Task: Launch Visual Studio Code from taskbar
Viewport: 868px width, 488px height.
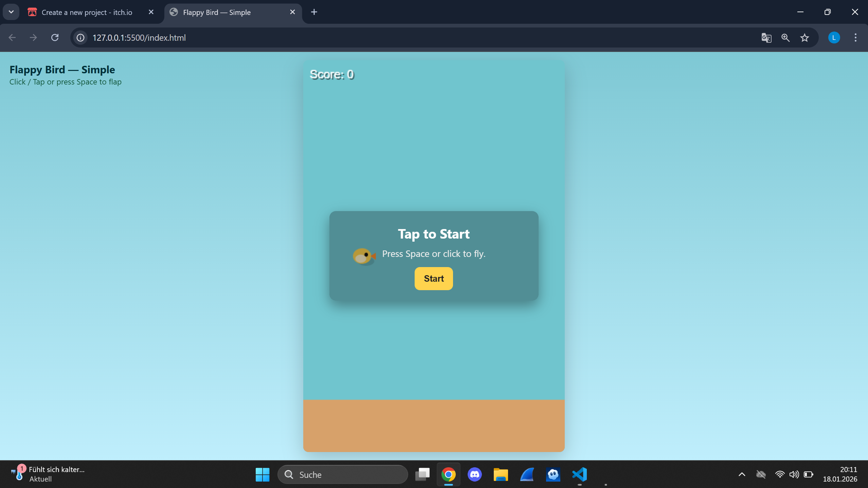Action: coord(579,474)
